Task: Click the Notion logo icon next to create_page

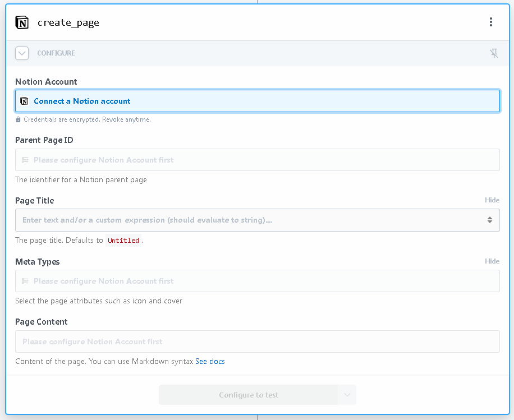Action: point(22,22)
